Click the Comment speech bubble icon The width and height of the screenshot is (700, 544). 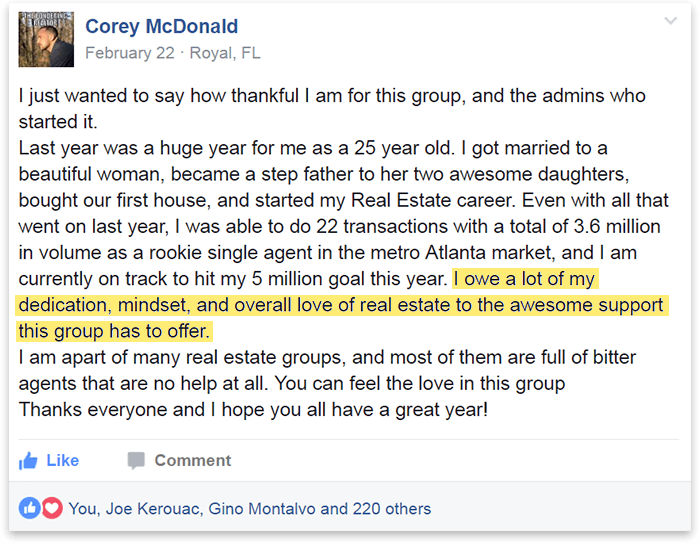(x=136, y=461)
